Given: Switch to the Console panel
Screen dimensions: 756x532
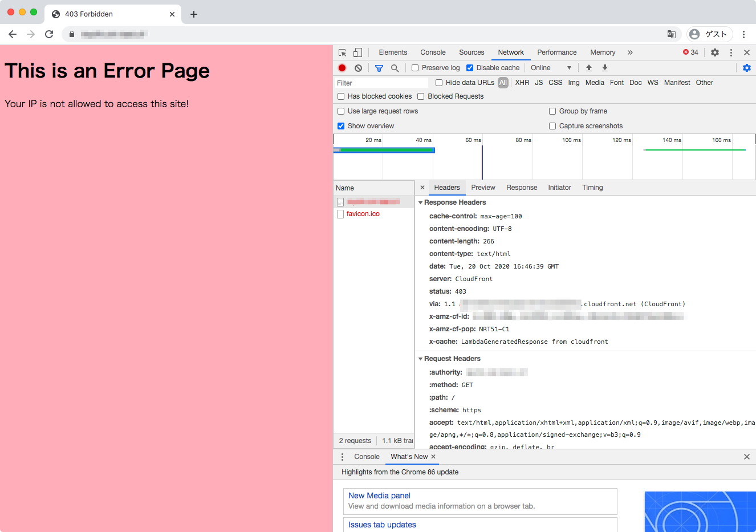Looking at the screenshot, I should [432, 52].
